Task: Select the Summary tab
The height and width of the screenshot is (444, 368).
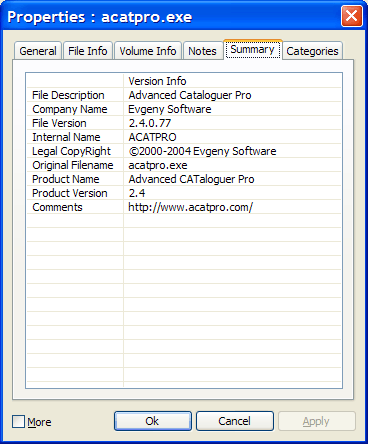Action: (252, 49)
